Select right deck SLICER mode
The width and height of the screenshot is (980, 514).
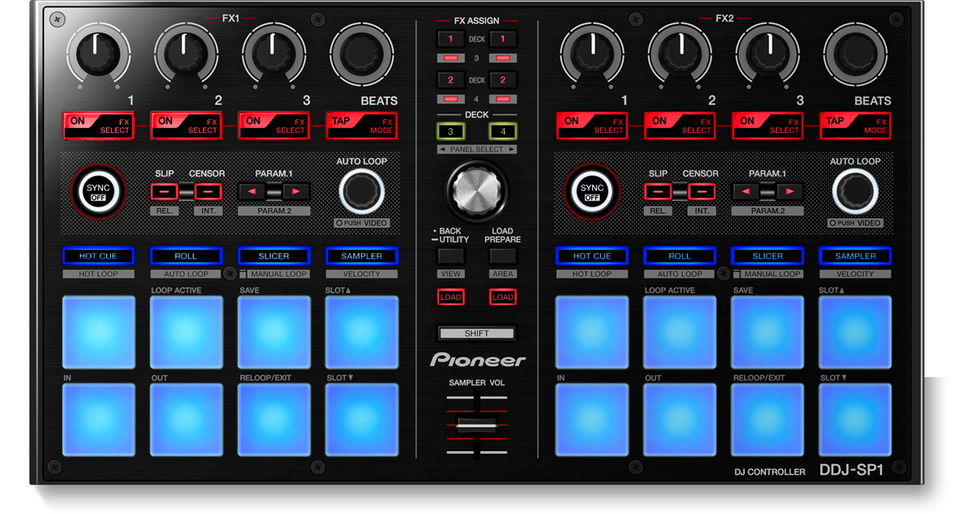768,256
